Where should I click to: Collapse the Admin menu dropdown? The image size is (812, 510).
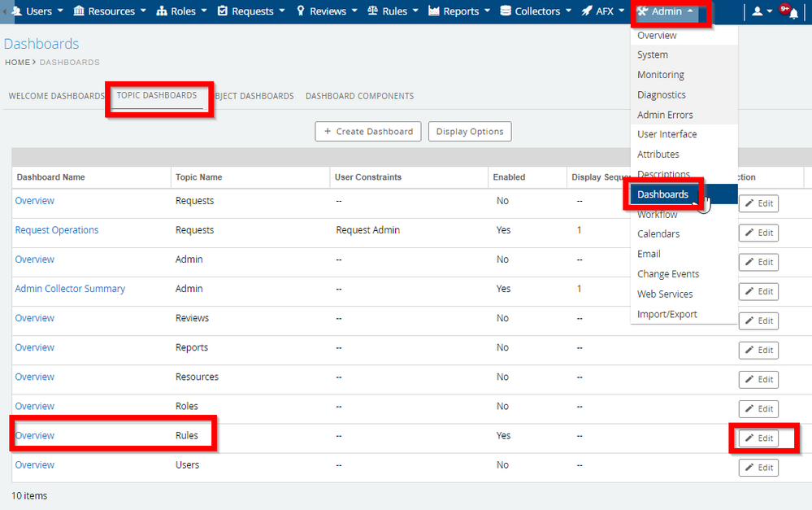click(x=689, y=11)
